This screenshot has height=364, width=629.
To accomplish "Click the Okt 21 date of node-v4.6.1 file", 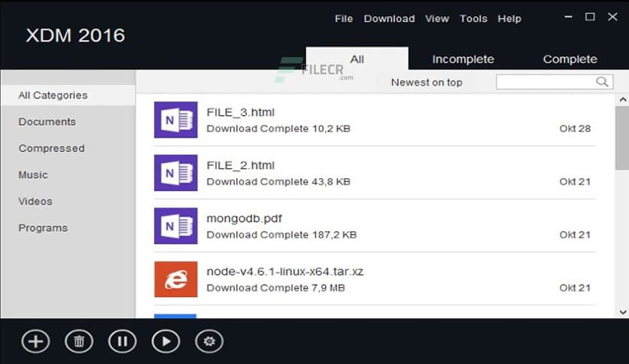I will click(x=575, y=287).
